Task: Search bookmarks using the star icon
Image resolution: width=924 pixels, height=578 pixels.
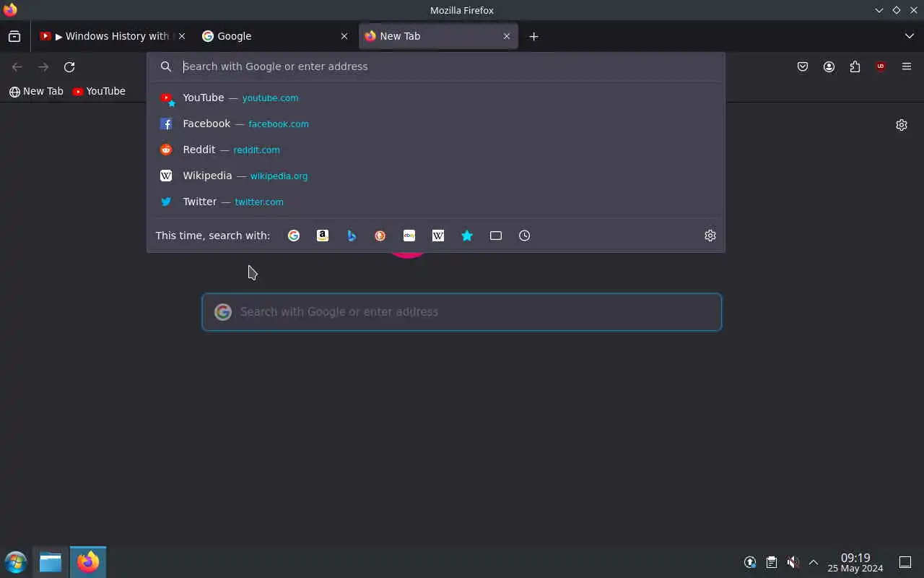Action: point(467,236)
